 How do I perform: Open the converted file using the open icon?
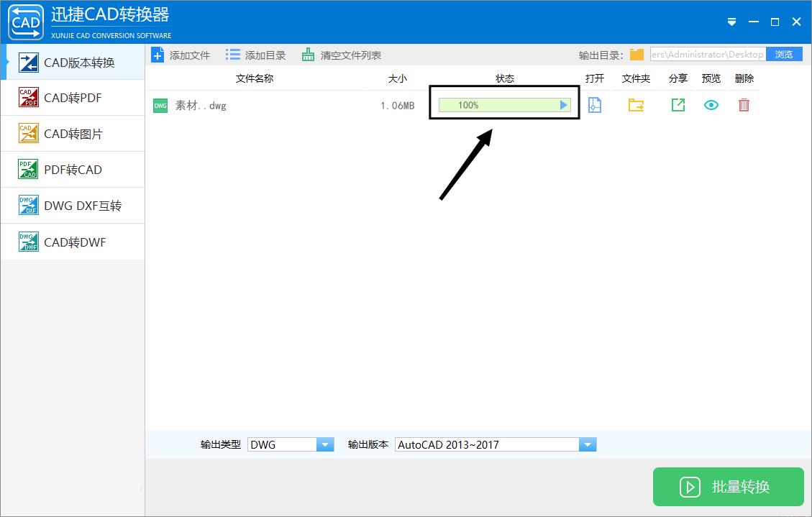[x=594, y=104]
